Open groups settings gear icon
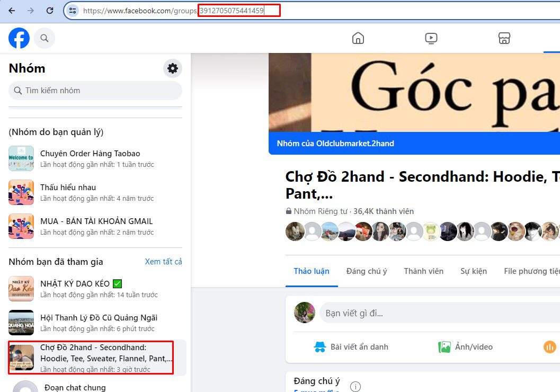Viewport: 560px width, 392px height. (x=173, y=68)
